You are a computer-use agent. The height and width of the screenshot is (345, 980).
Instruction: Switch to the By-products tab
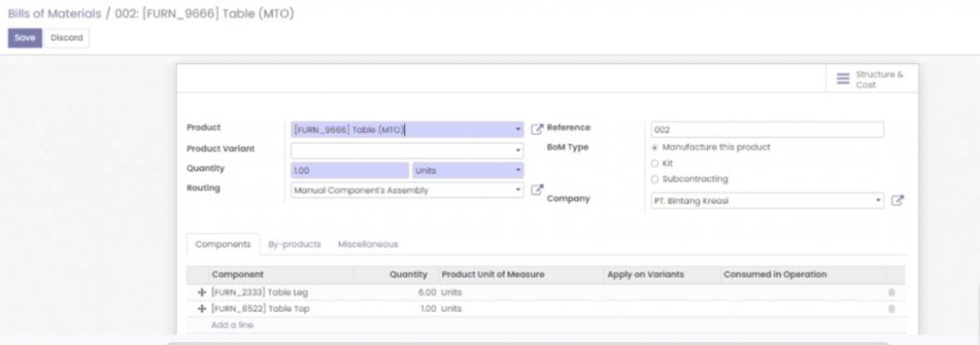click(x=295, y=244)
